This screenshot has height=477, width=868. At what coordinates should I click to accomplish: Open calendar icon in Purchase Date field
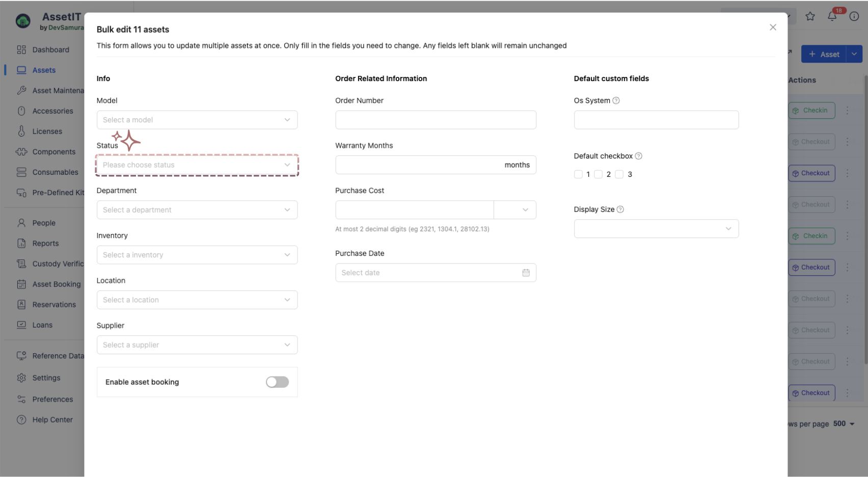click(x=526, y=273)
